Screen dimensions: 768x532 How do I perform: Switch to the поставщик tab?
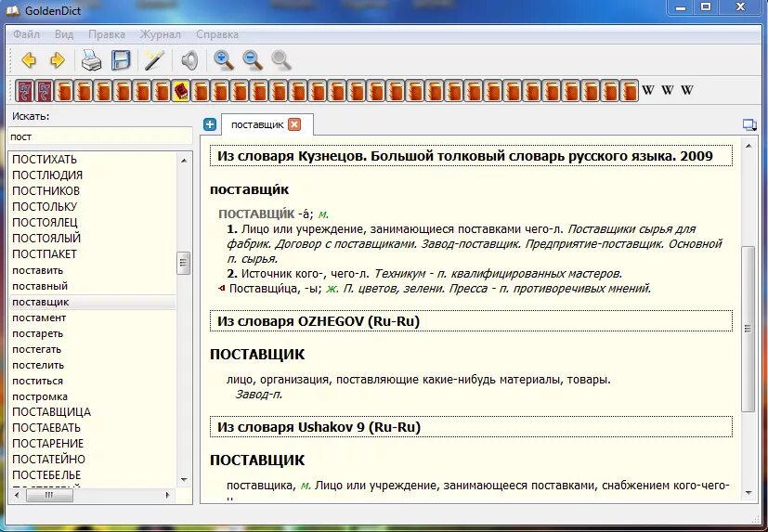(x=257, y=124)
